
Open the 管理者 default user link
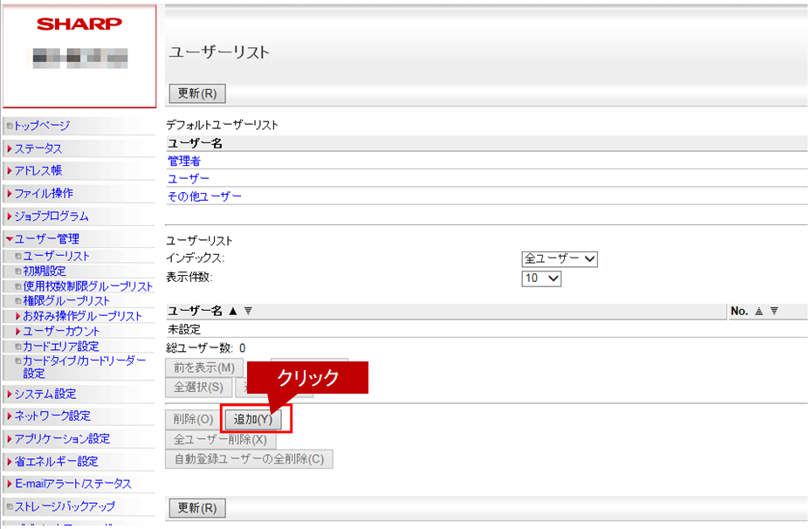184,161
